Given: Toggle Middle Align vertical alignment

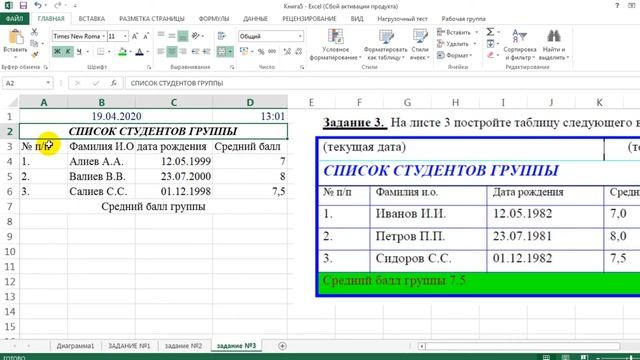Looking at the screenshot, I should point(172,36).
